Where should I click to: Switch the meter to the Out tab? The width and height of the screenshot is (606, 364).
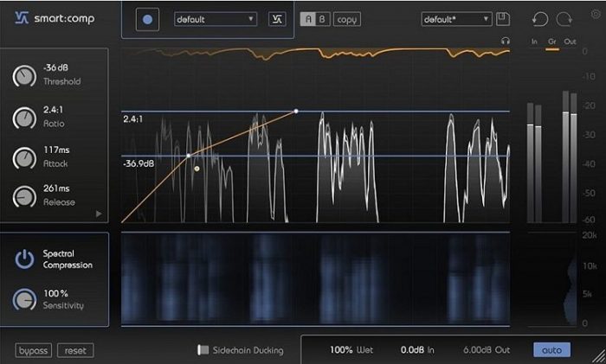569,42
